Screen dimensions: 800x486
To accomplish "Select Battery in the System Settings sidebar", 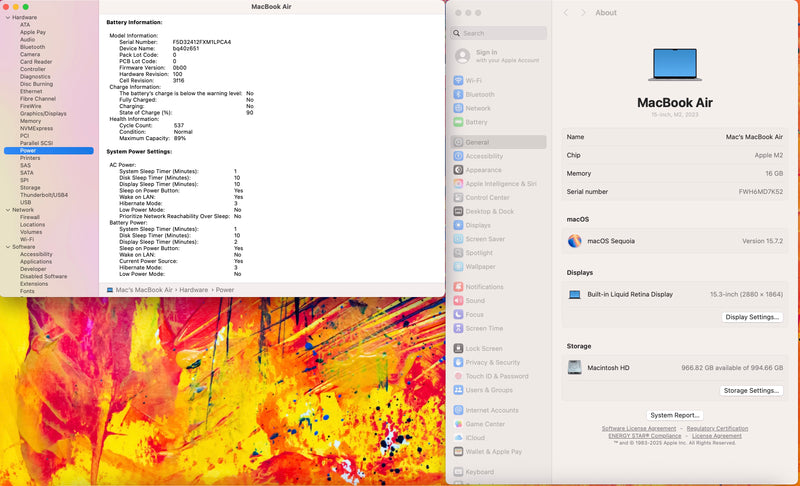I will (x=476, y=122).
